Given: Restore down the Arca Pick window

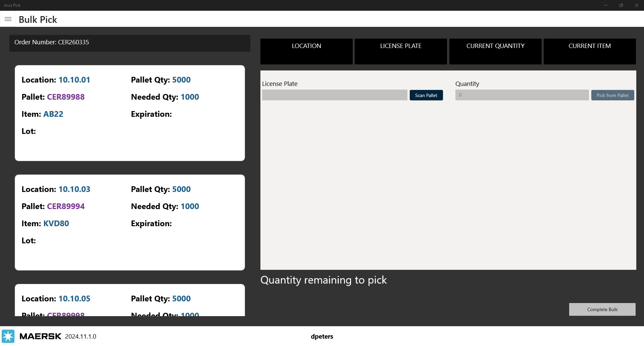Looking at the screenshot, I should pyautogui.click(x=621, y=5).
